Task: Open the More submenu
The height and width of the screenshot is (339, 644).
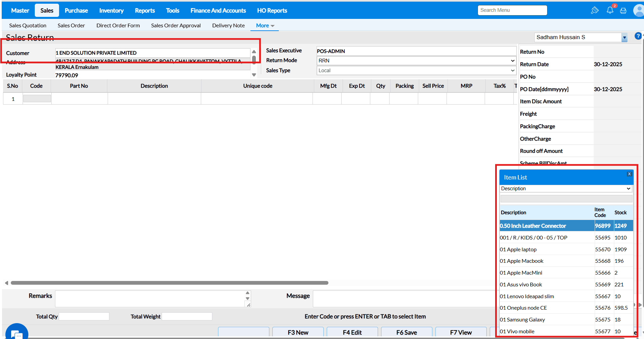Action: coord(265,26)
